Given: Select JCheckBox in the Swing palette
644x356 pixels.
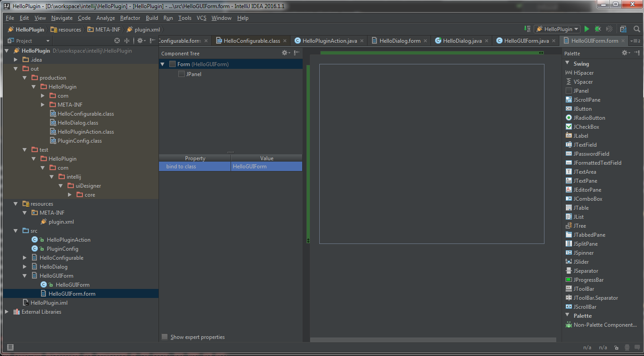Looking at the screenshot, I should [x=586, y=127].
